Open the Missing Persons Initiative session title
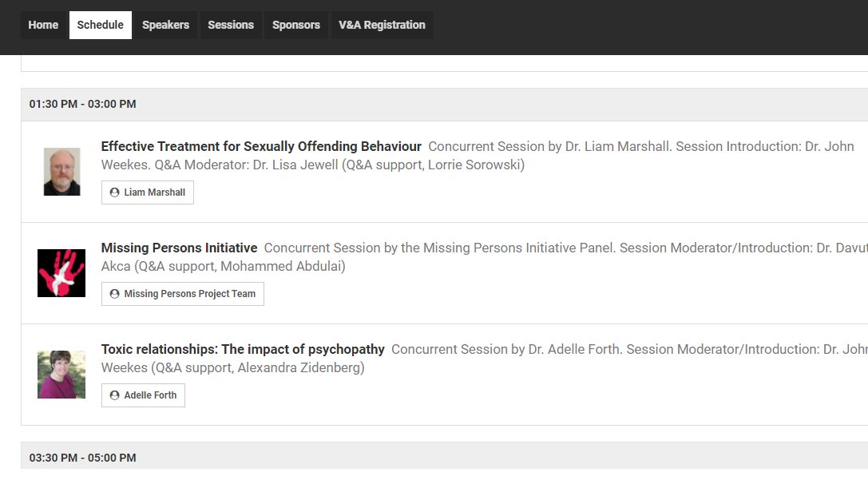Viewport: 868px width, 488px height. pos(180,248)
